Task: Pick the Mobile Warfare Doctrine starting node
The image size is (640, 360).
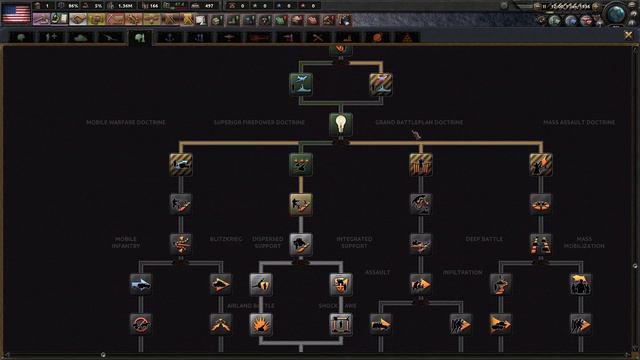Action: [x=181, y=164]
